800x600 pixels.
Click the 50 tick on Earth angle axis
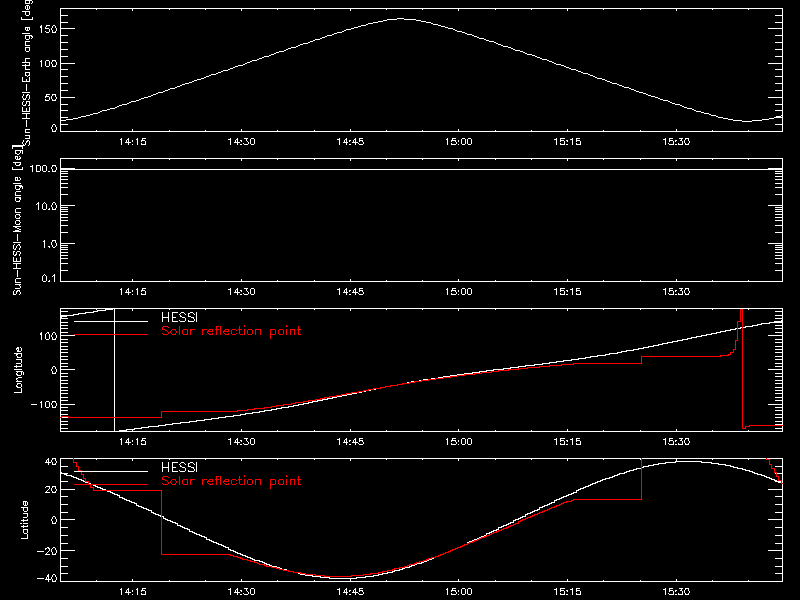coord(51,97)
